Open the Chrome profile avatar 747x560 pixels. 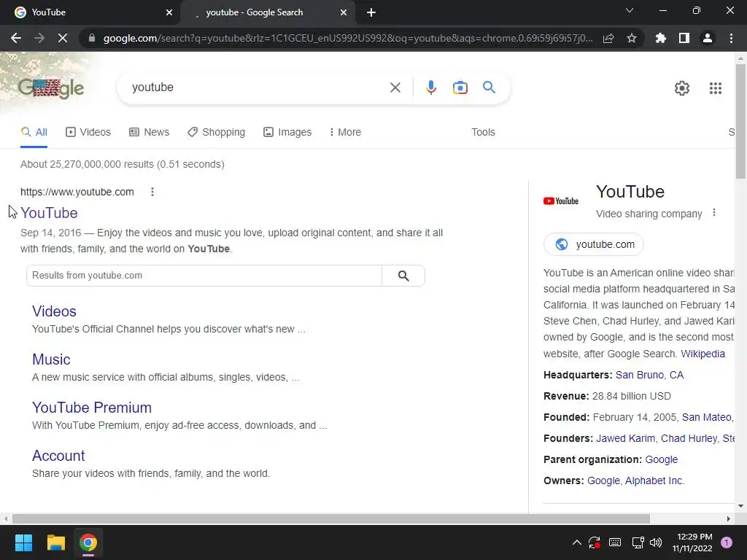tap(708, 38)
